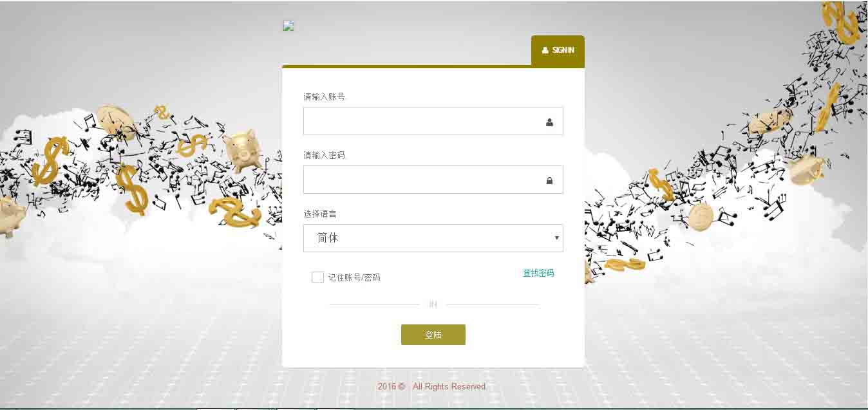Click the All Rights Reserved footer text
Viewport: 868px width, 410px height.
449,387
